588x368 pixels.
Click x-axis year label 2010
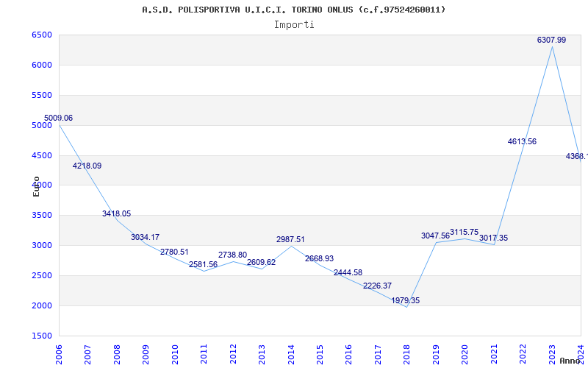point(175,355)
